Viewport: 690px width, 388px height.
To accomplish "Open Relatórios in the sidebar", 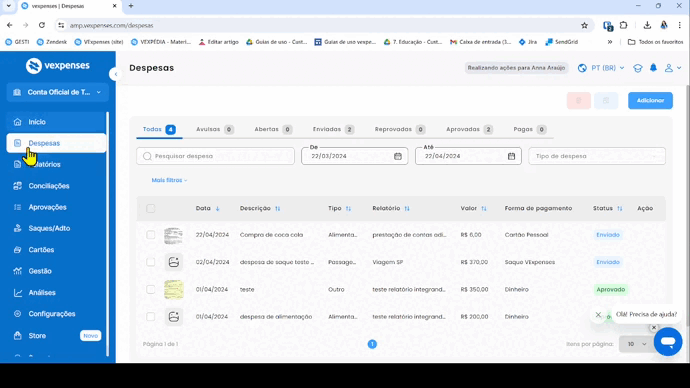I will click(56, 165).
